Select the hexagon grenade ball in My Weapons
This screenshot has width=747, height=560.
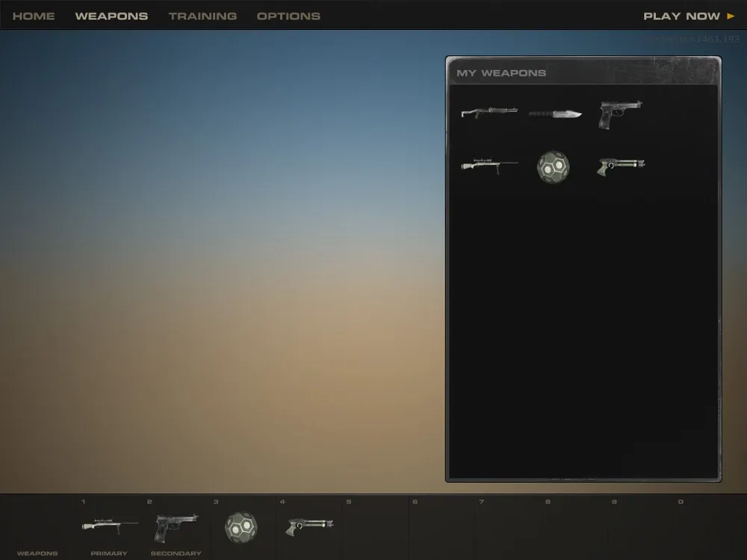coord(554,167)
